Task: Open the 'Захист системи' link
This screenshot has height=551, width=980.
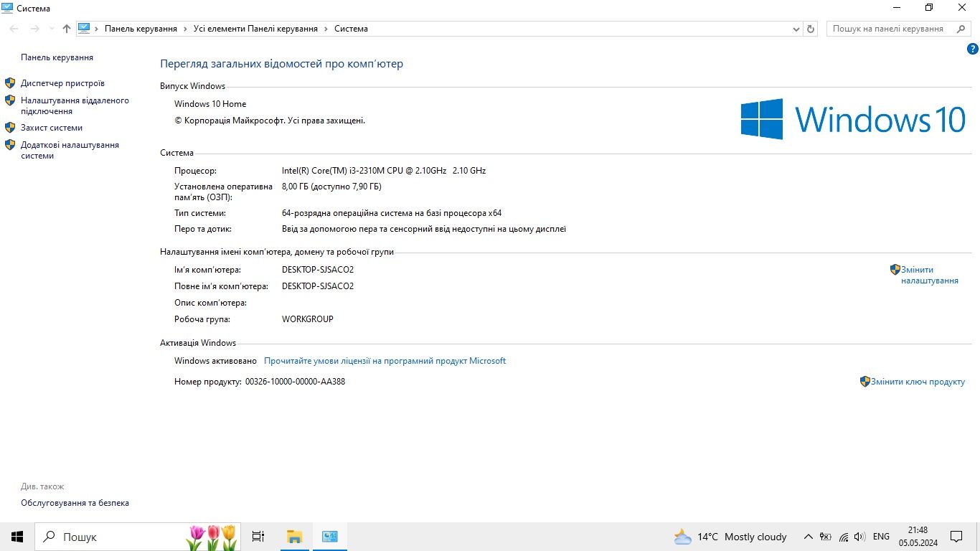Action: coord(52,128)
